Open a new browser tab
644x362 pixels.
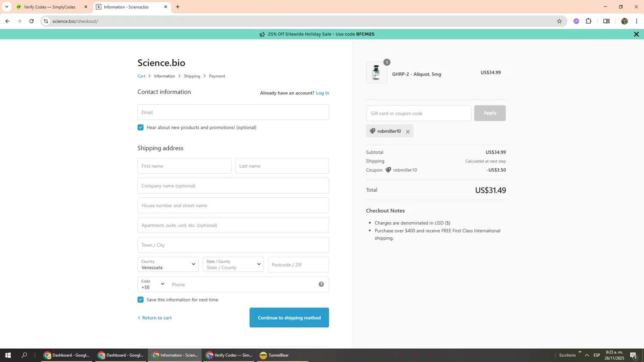[x=178, y=7]
